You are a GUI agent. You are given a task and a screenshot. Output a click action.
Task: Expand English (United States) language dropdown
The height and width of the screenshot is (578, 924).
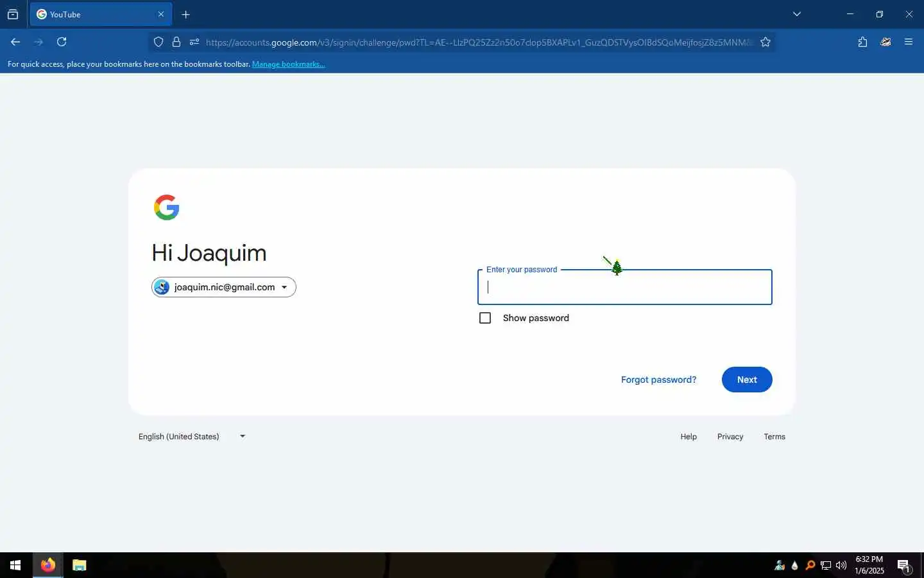click(192, 437)
